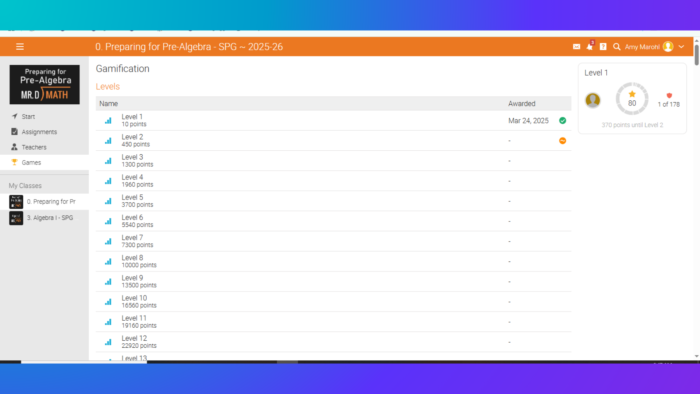Open the help question-mark icon
The height and width of the screenshot is (394, 700).
[603, 46]
